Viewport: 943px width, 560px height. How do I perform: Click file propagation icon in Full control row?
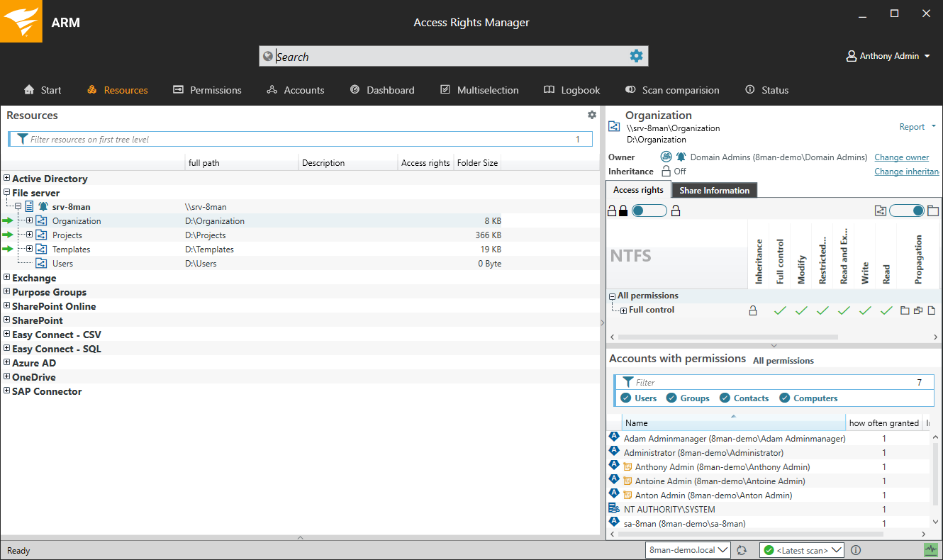point(932,310)
